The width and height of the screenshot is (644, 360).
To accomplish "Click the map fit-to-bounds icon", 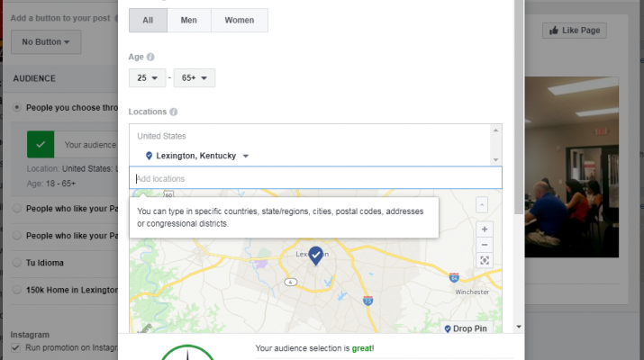I will click(485, 261).
